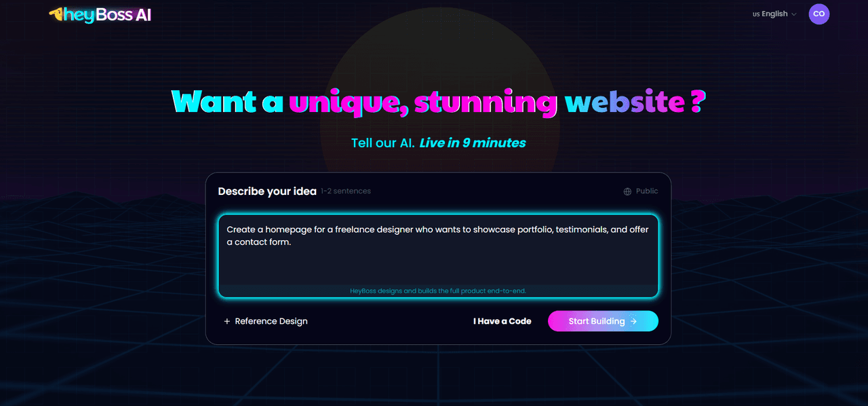
Task: Click the heyBoss AI logo
Action: click(100, 14)
